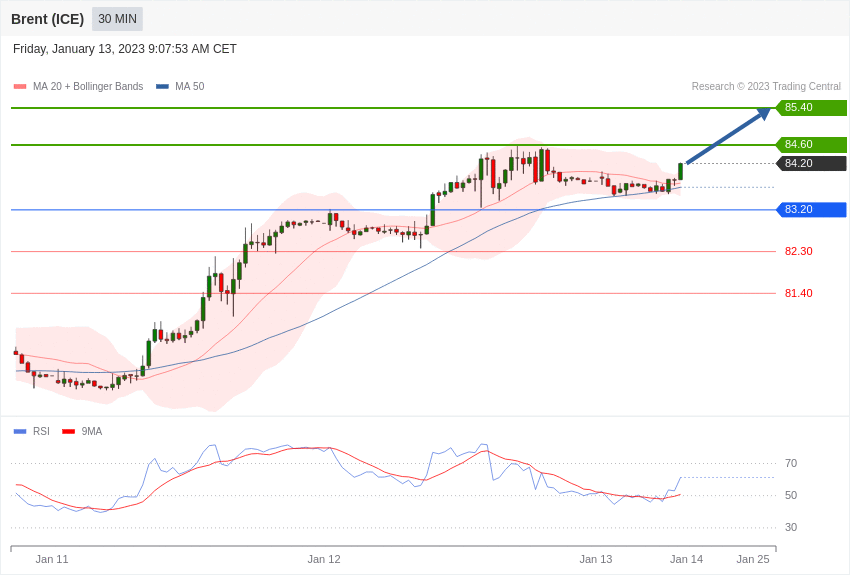
Task: Click the Jan 25 date axis label
Action: 753,559
